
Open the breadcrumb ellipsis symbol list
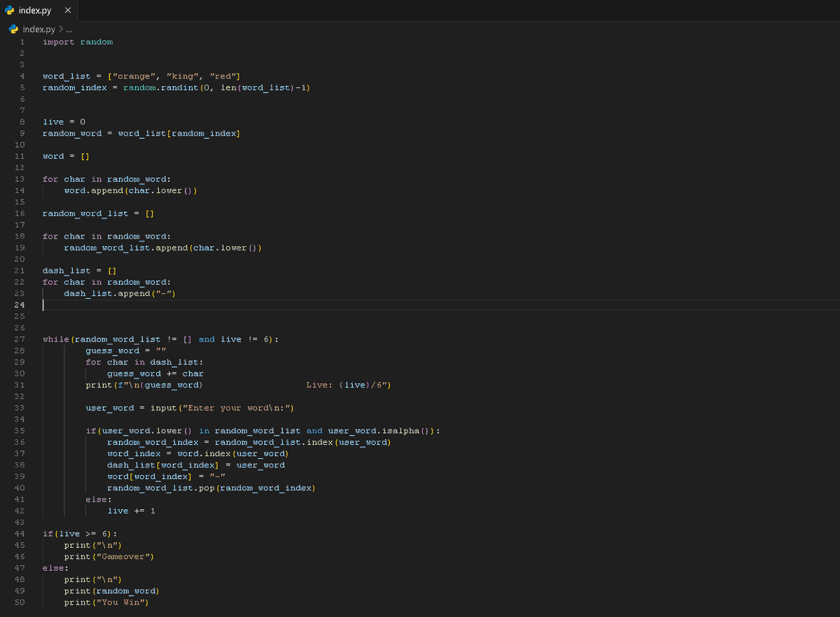(x=69, y=29)
